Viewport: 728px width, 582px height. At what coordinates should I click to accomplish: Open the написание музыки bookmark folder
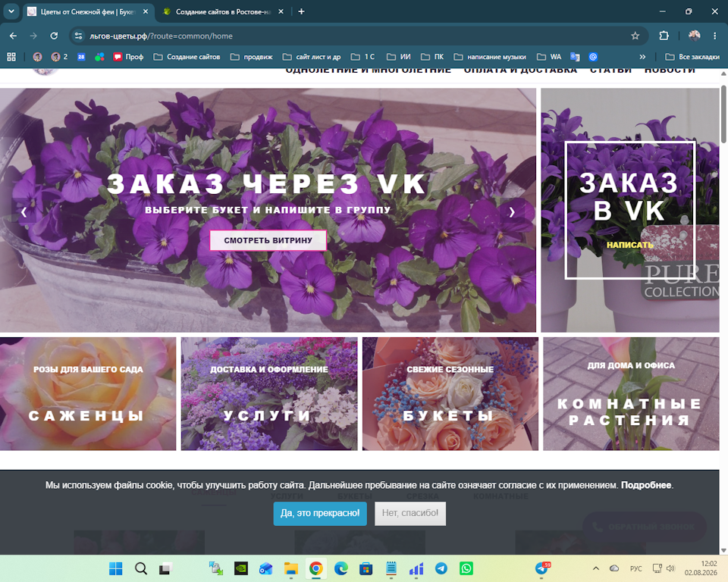pos(490,57)
